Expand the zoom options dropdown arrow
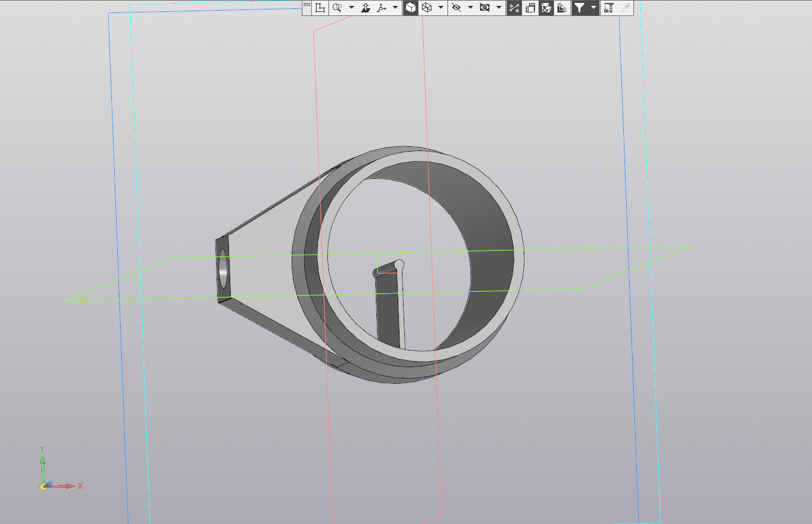 [351, 8]
